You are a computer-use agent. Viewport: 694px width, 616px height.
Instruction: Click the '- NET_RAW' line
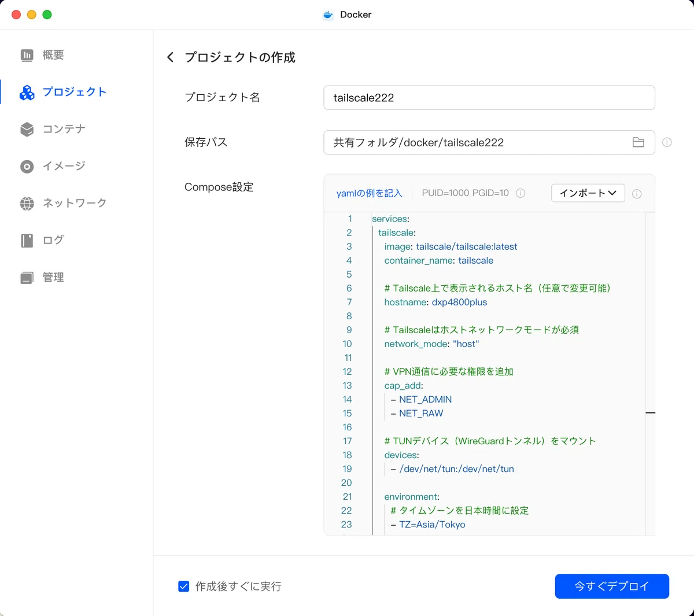pyautogui.click(x=417, y=413)
